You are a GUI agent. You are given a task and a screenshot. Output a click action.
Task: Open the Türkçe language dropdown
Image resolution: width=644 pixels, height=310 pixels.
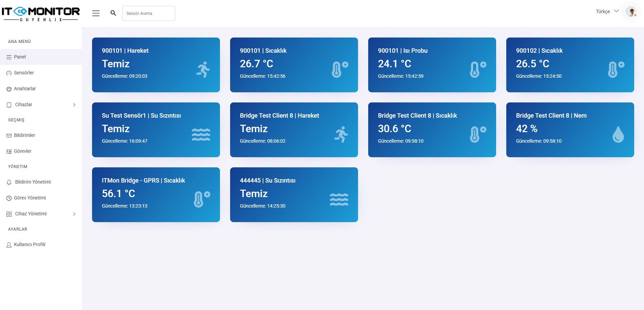[x=607, y=11]
